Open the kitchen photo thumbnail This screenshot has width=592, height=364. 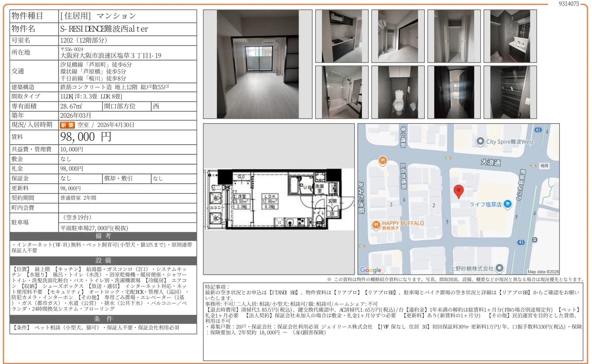(341, 36)
